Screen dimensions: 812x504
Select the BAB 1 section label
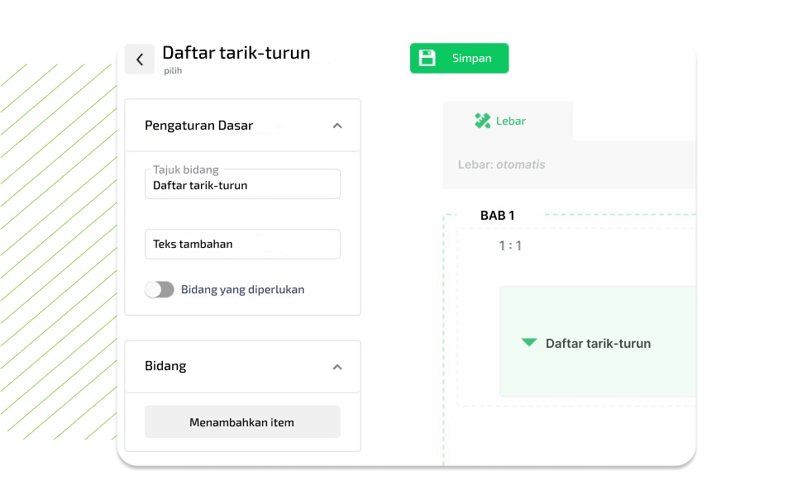497,216
